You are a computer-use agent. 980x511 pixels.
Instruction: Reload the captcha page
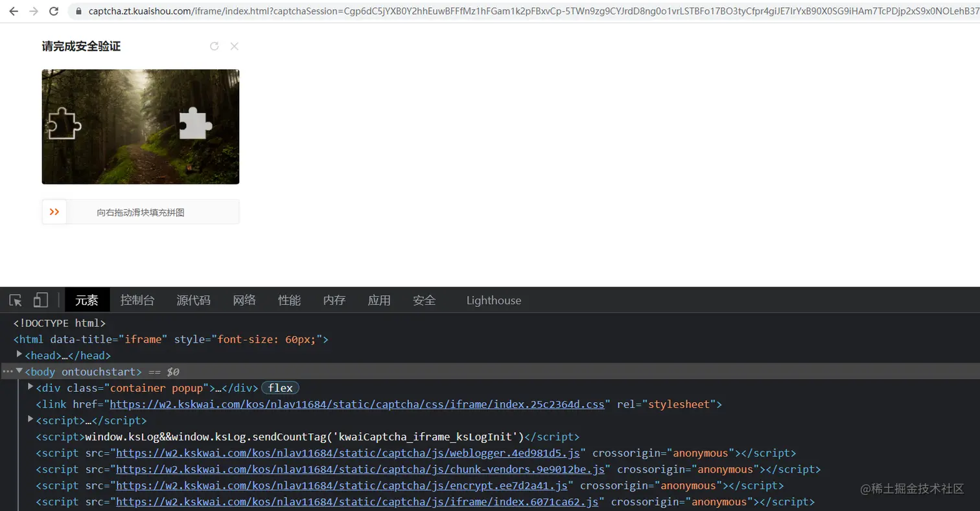point(54,11)
